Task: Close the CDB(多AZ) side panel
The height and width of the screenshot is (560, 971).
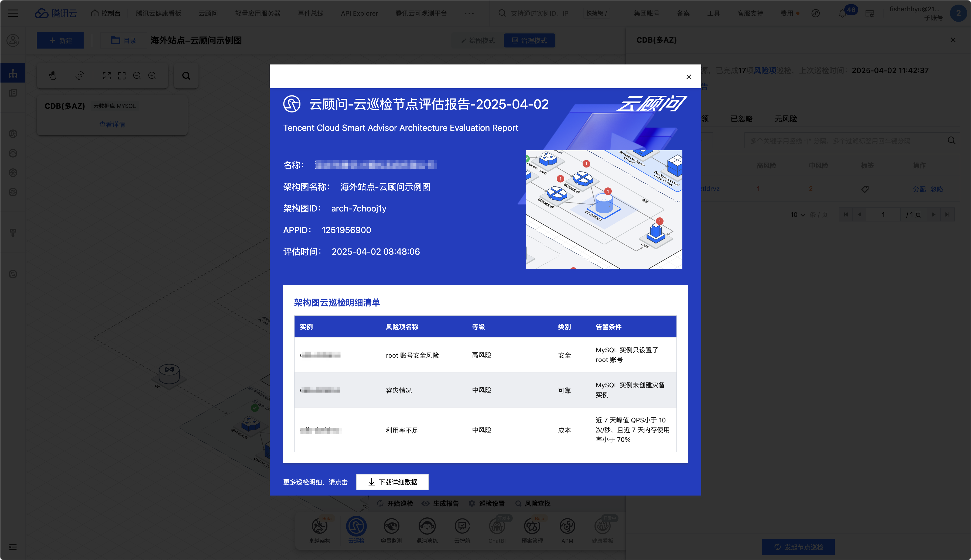Action: pos(953,40)
